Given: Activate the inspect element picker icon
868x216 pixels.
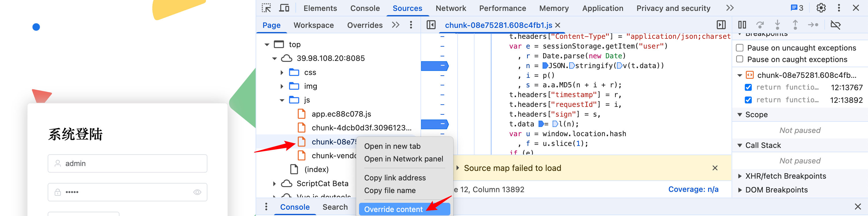Looking at the screenshot, I should click(266, 8).
